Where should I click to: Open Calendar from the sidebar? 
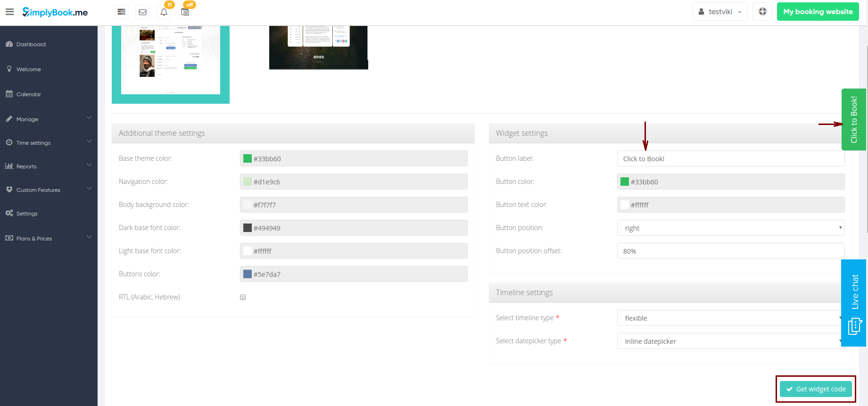coord(29,94)
